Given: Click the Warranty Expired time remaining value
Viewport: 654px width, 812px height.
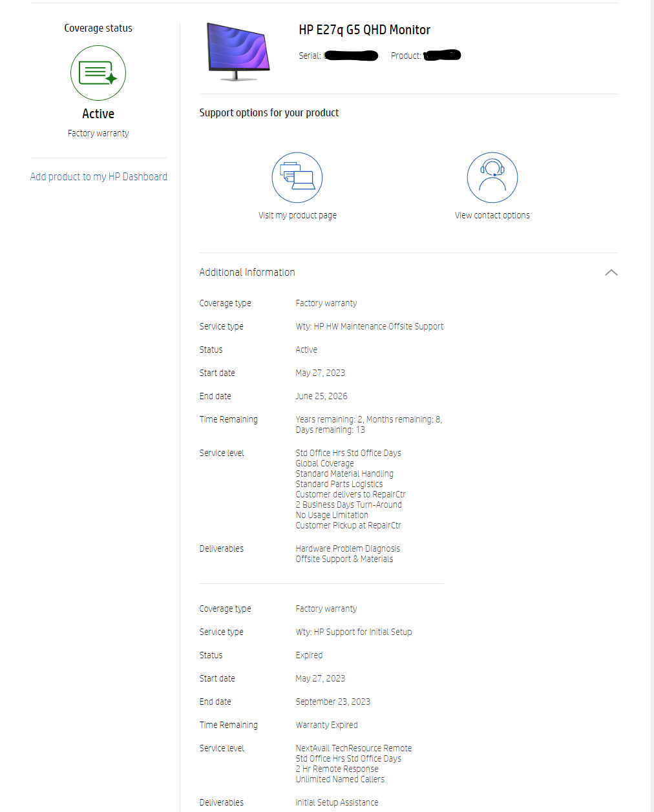Looking at the screenshot, I should 326,725.
